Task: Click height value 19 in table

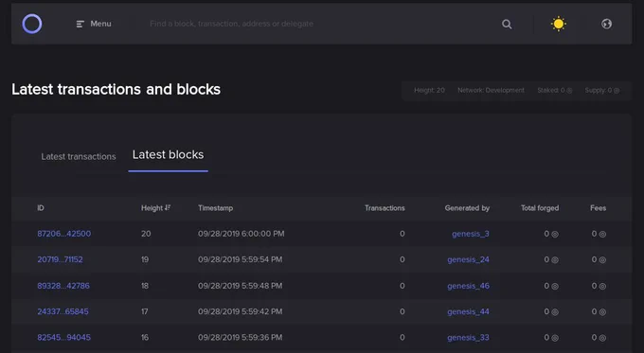Action: (x=145, y=259)
